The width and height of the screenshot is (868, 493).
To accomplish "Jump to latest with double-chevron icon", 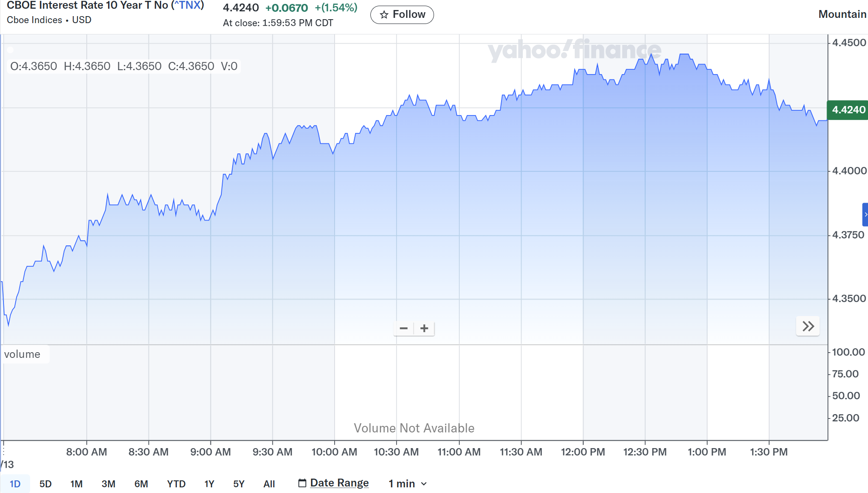I will (808, 326).
